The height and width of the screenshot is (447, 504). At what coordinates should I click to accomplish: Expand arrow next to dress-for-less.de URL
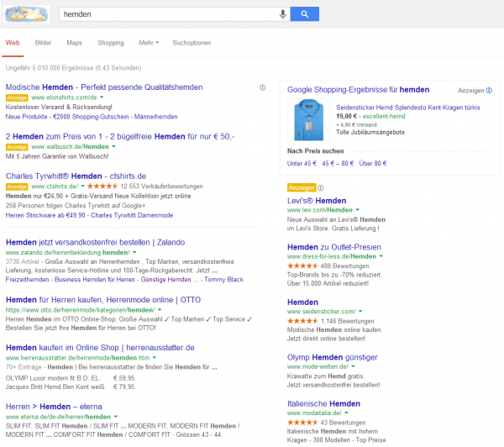point(381,256)
